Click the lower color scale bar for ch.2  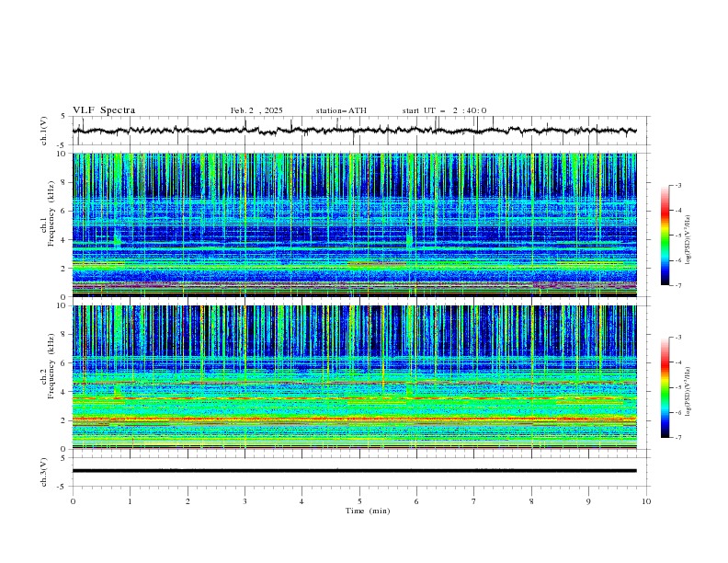[x=665, y=387]
